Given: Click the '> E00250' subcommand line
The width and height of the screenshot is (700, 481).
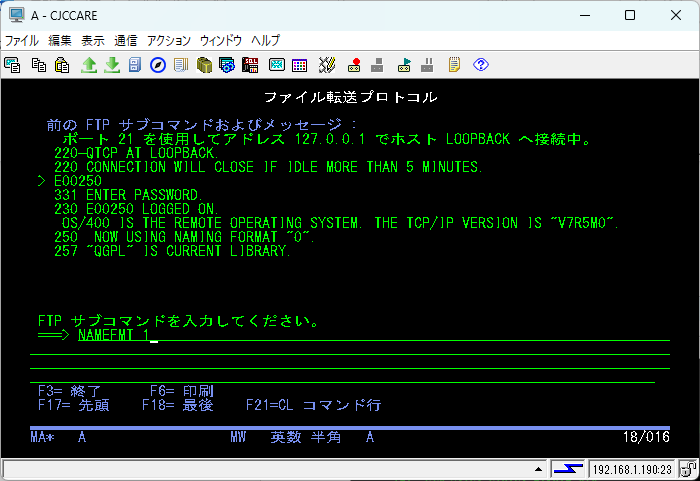Looking at the screenshot, I should coord(70,181).
